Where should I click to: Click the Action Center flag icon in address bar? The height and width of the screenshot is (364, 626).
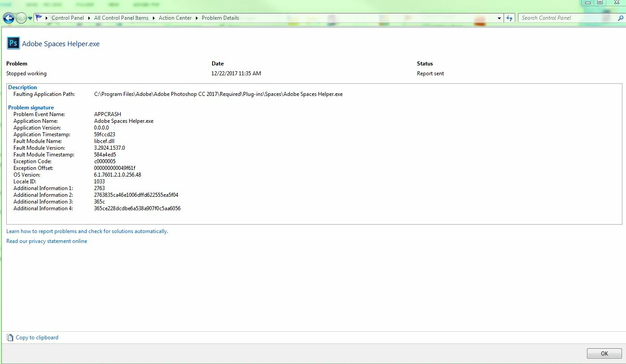[39, 18]
